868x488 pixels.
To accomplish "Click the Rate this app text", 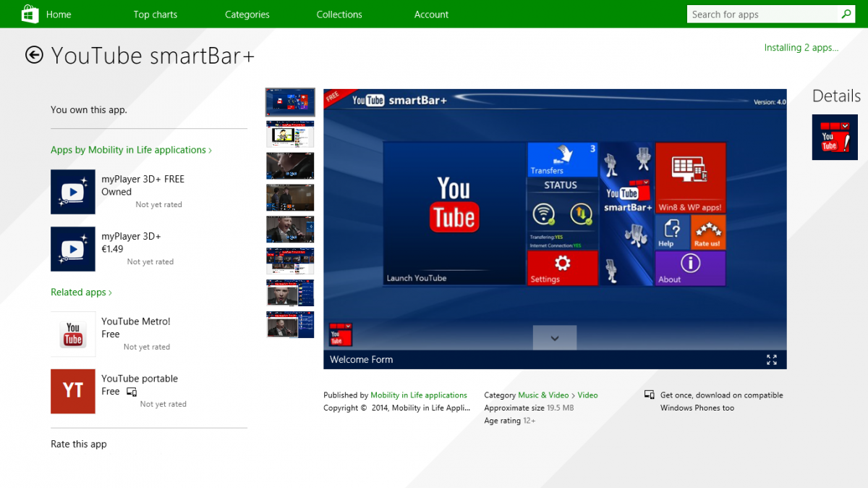I will [x=79, y=444].
